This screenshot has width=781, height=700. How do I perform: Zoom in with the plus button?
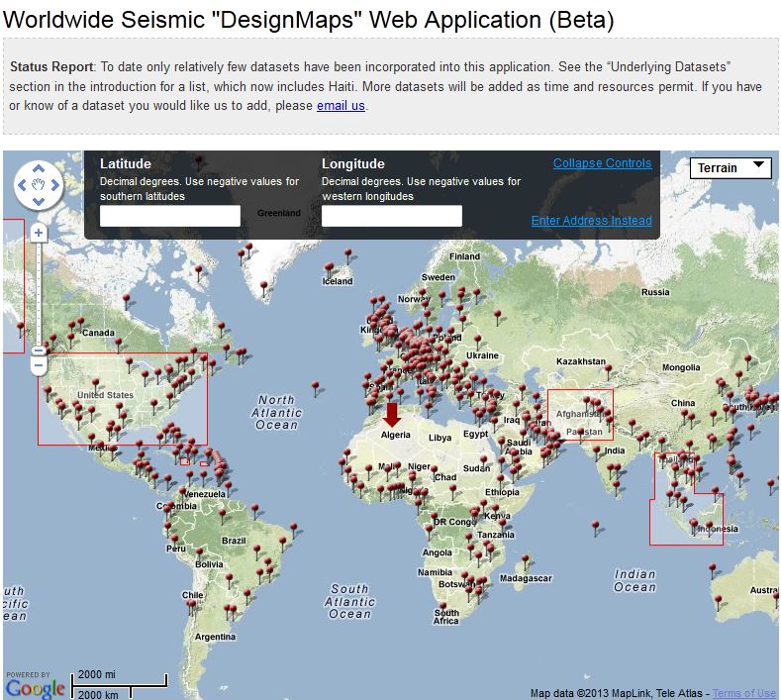pos(39,234)
